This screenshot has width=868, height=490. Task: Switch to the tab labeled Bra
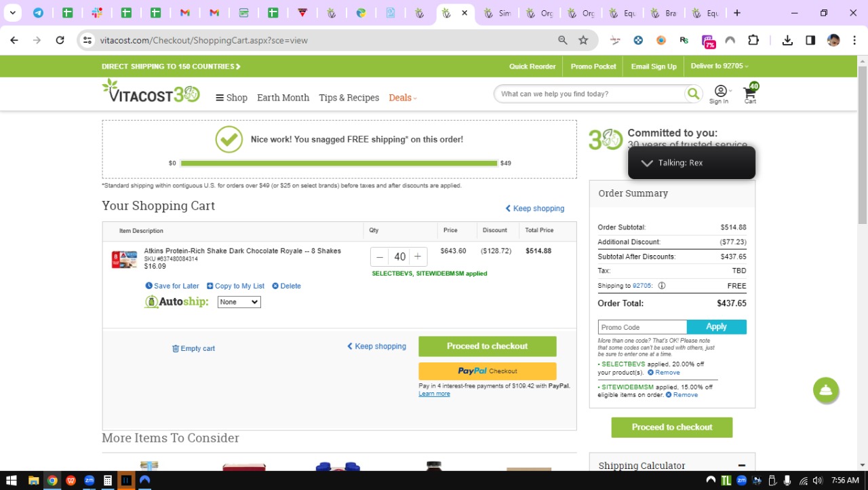pos(663,13)
